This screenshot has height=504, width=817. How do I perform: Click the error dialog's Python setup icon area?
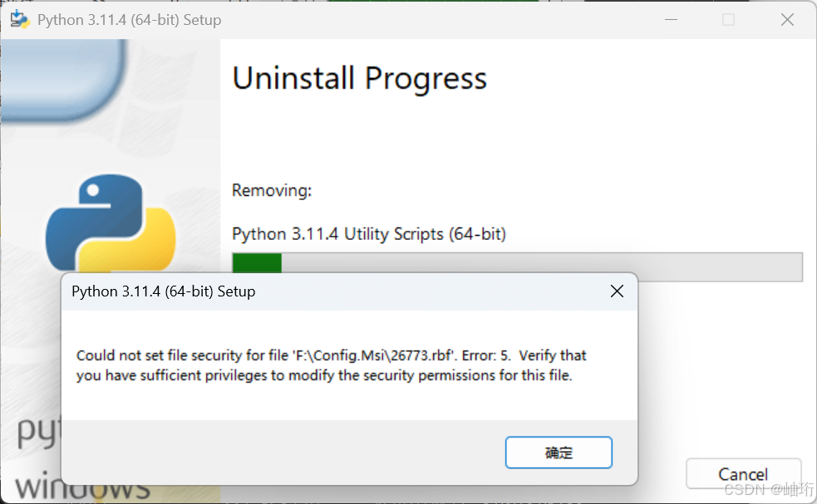pos(79,291)
